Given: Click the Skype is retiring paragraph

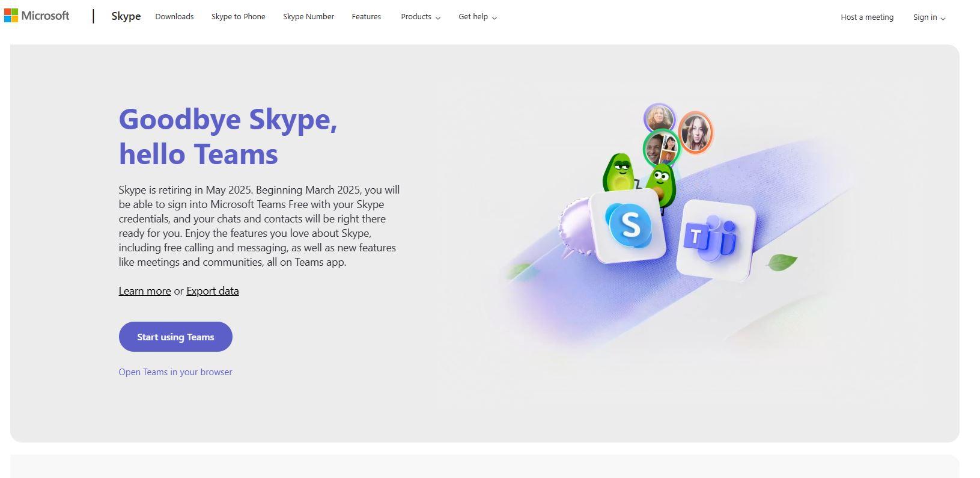Looking at the screenshot, I should pos(259,226).
